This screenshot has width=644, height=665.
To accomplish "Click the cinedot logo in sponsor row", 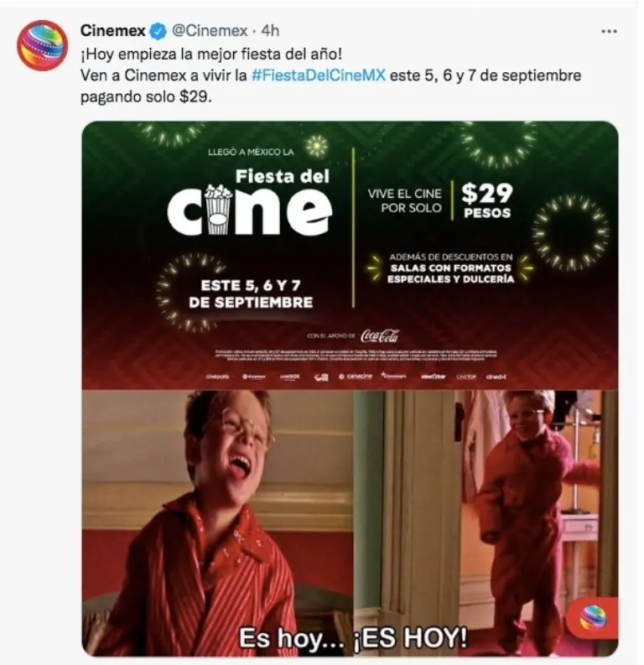I will pos(496,377).
